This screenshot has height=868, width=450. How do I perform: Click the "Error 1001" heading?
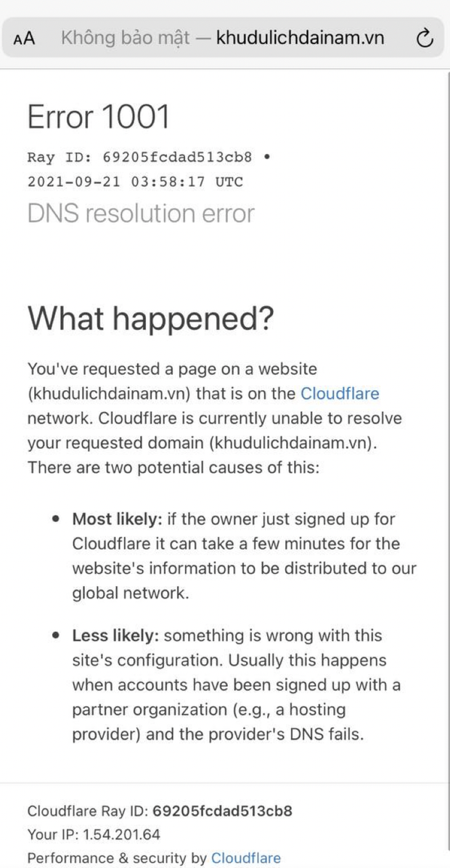[x=98, y=117]
